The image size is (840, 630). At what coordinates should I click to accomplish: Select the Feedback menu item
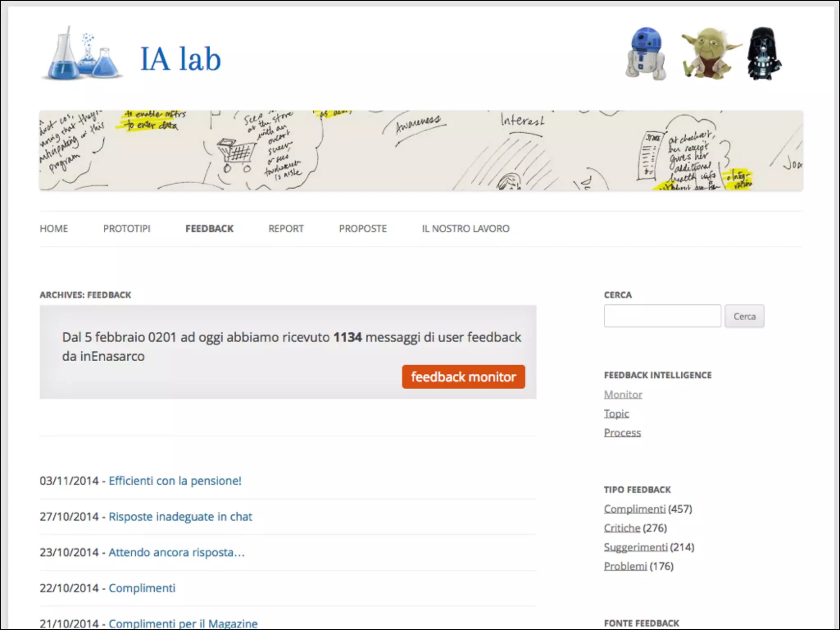click(x=209, y=228)
